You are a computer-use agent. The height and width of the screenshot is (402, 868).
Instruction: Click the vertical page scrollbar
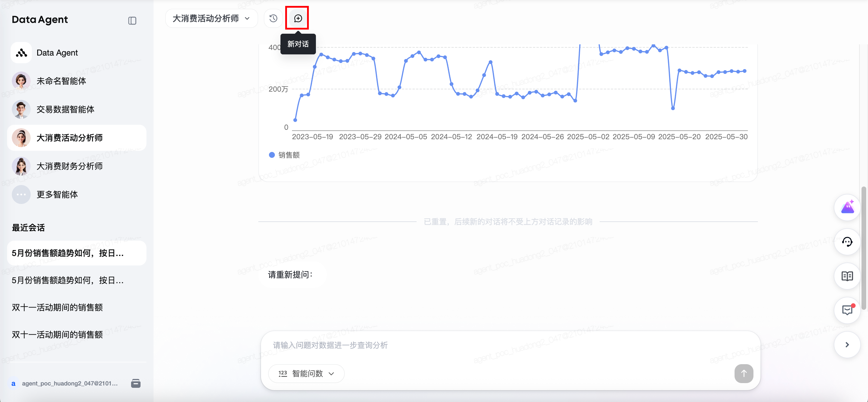tap(863, 248)
